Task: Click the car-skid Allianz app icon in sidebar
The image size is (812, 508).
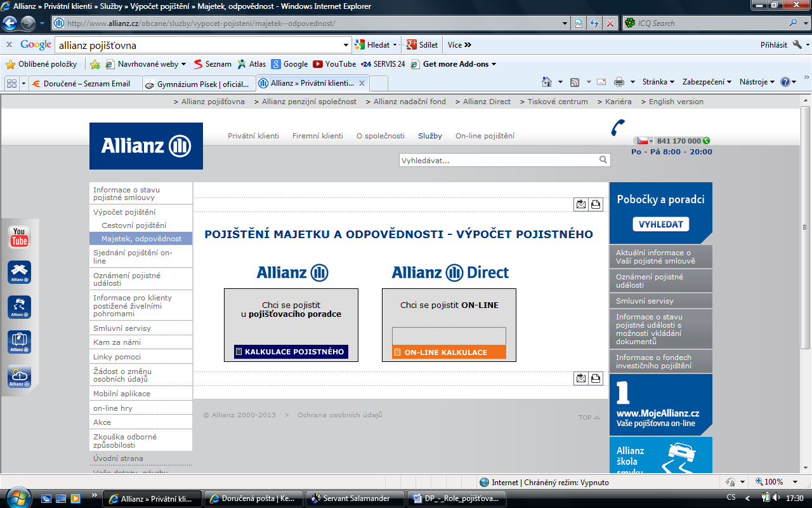Action: click(19, 307)
